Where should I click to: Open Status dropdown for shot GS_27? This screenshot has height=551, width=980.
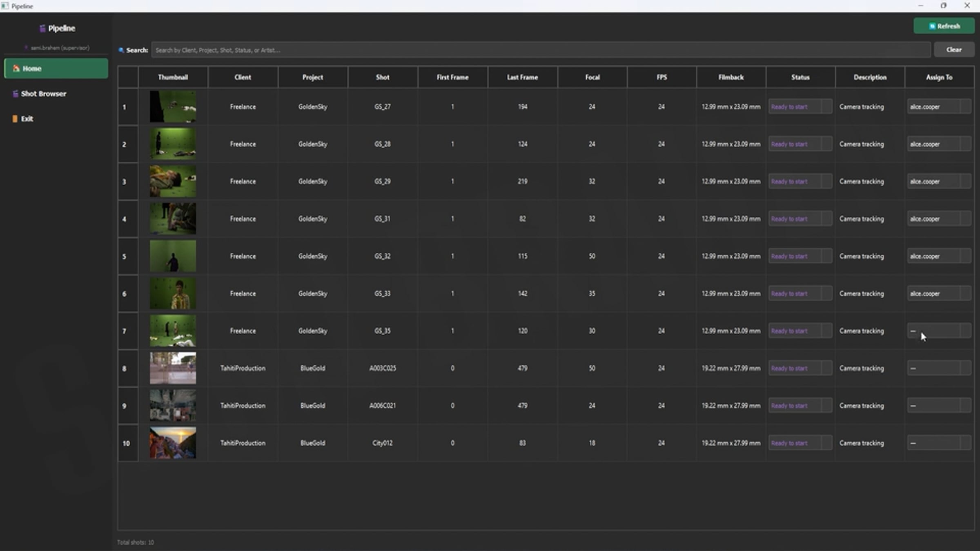[800, 107]
